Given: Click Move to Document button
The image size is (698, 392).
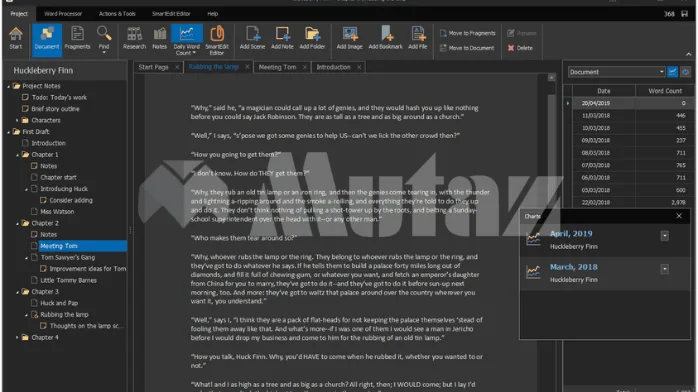Looking at the screenshot, I should coord(467,48).
